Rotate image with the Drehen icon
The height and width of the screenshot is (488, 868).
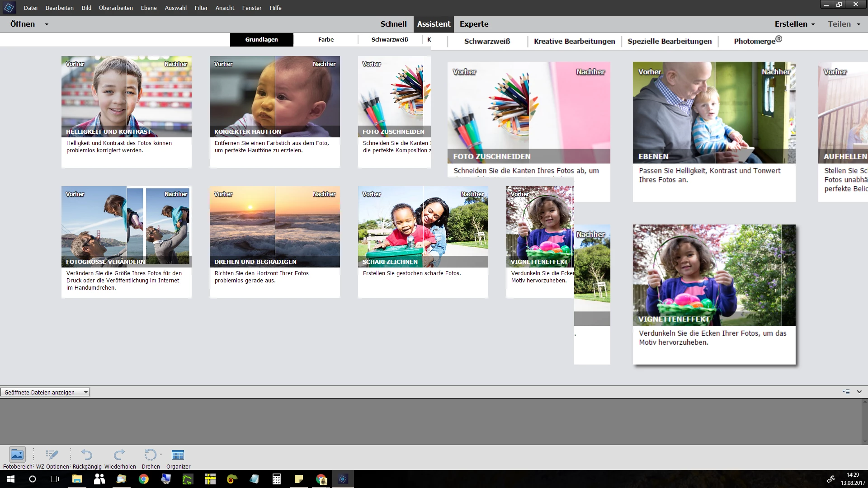pyautogui.click(x=150, y=455)
